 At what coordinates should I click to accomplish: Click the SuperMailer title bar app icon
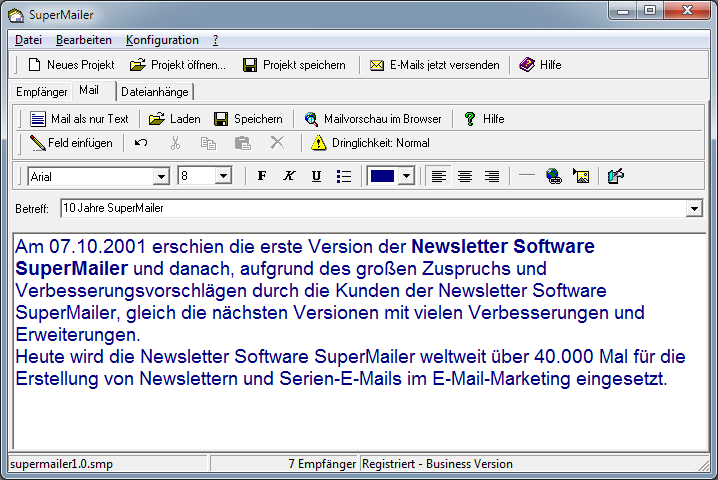16,15
